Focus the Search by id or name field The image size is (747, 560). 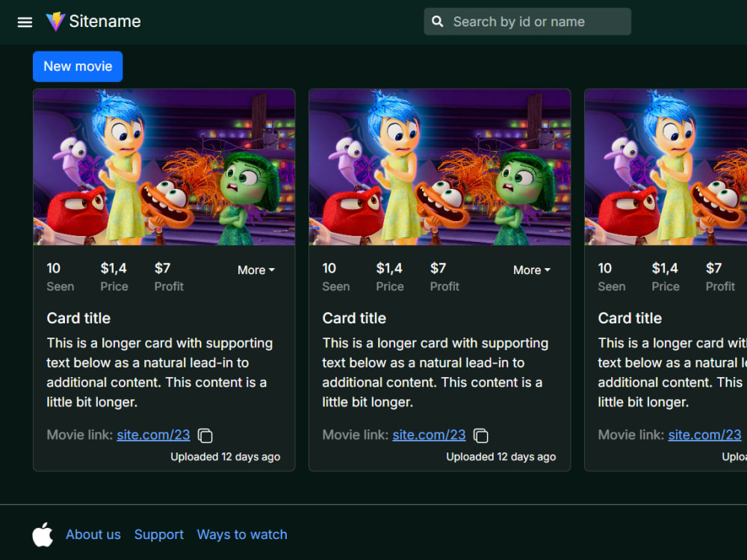[x=527, y=22]
